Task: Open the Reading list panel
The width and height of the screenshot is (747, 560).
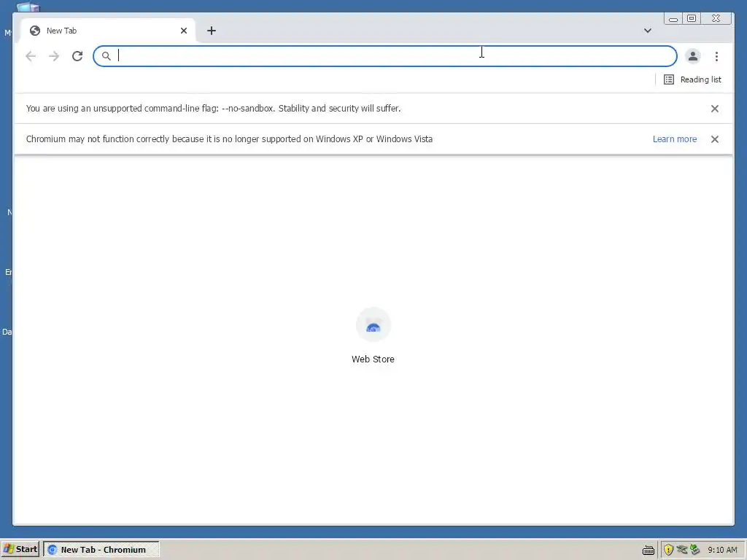Action: pos(692,79)
